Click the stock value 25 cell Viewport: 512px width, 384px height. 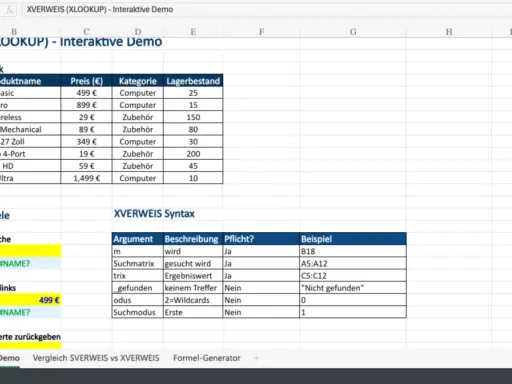coord(193,93)
